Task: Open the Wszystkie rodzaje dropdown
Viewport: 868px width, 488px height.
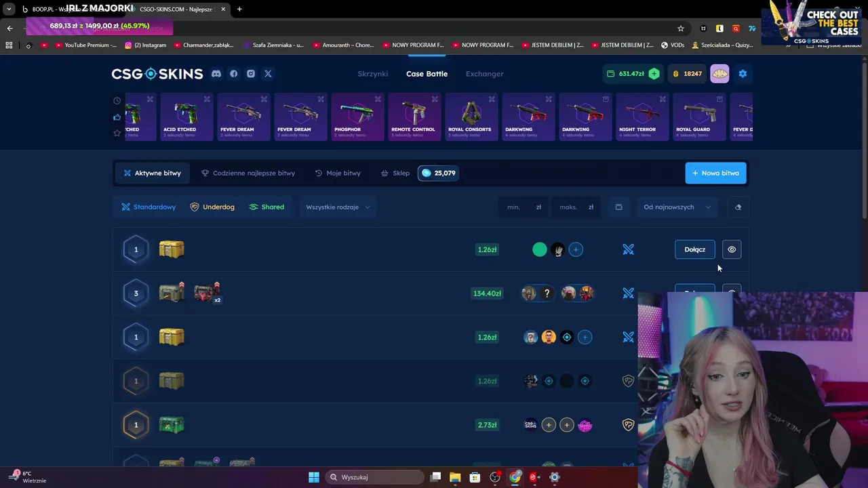Action: (338, 207)
